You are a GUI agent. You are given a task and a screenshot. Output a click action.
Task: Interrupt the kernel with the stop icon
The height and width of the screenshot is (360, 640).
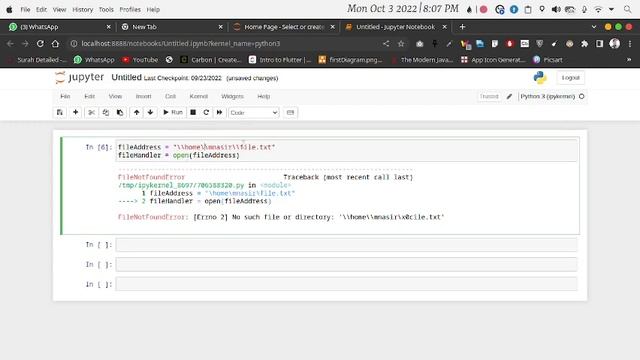(x=193, y=112)
